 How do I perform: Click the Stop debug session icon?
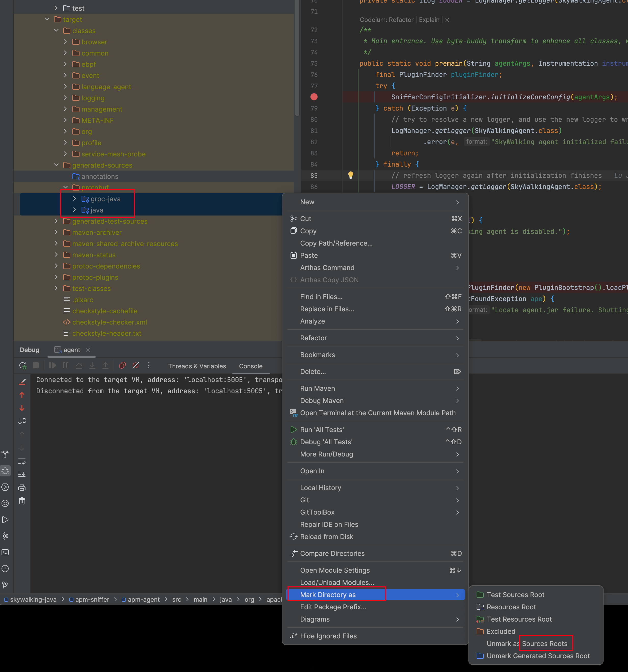35,365
